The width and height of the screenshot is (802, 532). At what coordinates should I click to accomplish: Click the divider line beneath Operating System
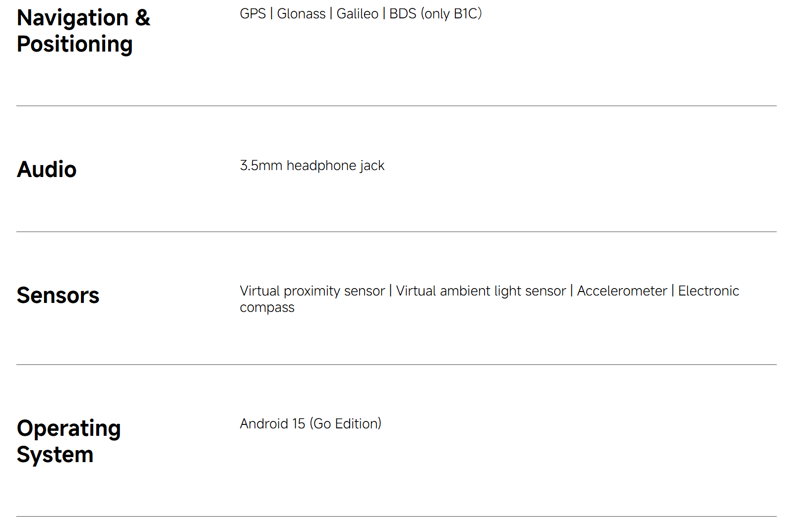tap(396, 516)
